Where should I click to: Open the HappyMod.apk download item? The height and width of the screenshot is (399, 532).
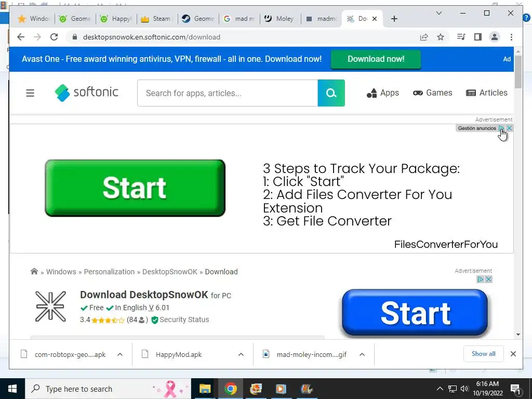coord(179,354)
